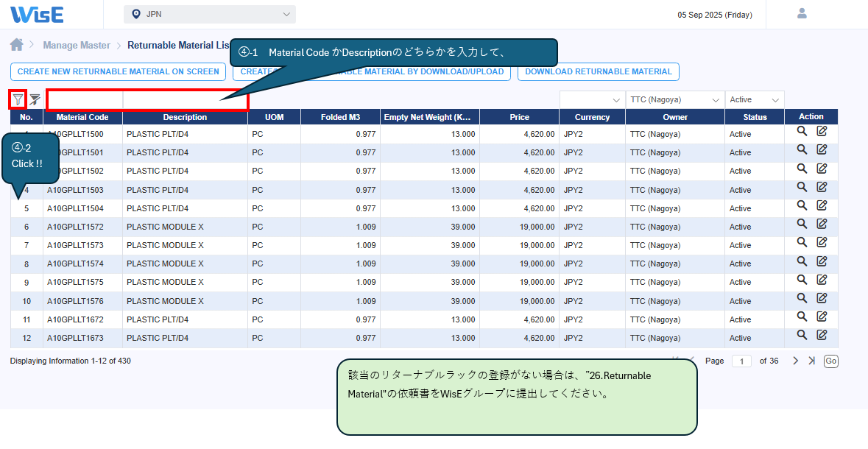
Task: Open the Status filter set to Active
Action: click(754, 99)
